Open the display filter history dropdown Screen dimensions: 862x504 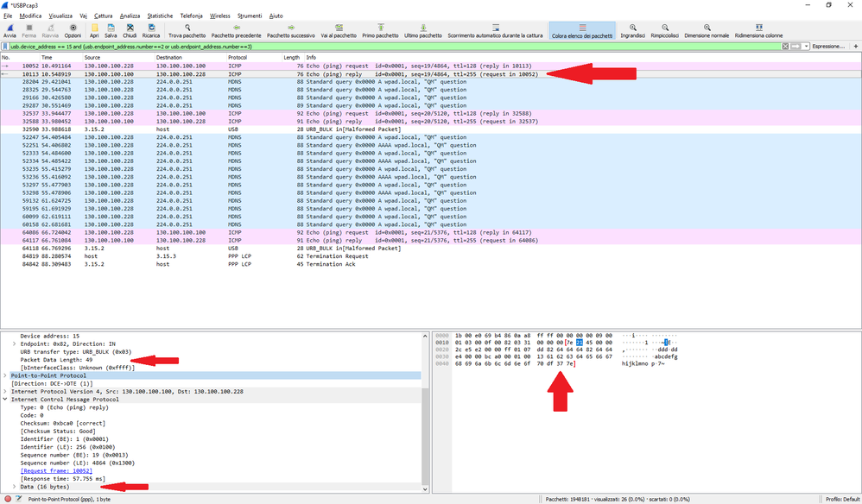pos(806,47)
